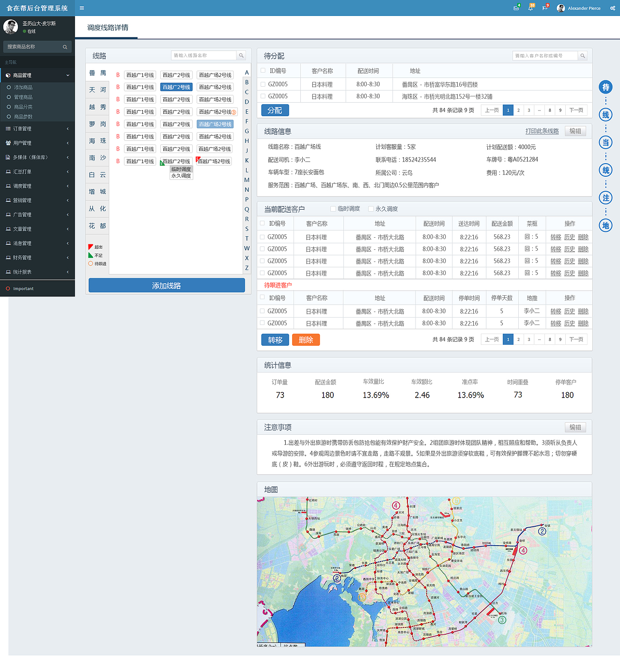Expand the 多媒体 menu chevron
Image resolution: width=620 pixels, height=672 pixels.
[x=68, y=157]
